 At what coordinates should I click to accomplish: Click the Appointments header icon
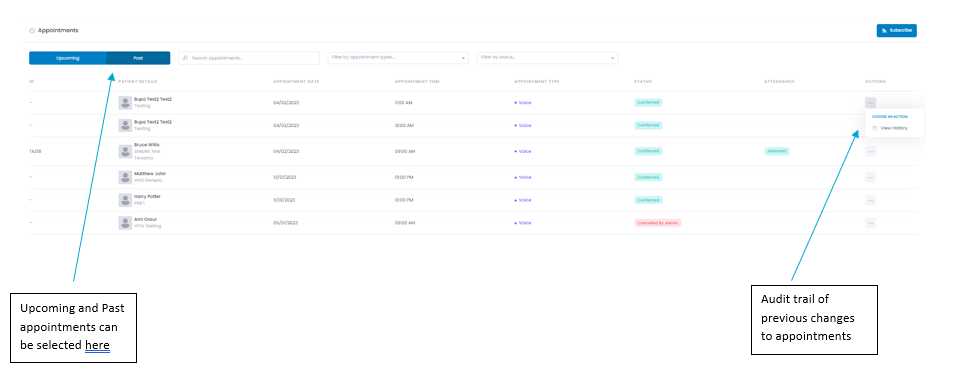pyautogui.click(x=32, y=30)
